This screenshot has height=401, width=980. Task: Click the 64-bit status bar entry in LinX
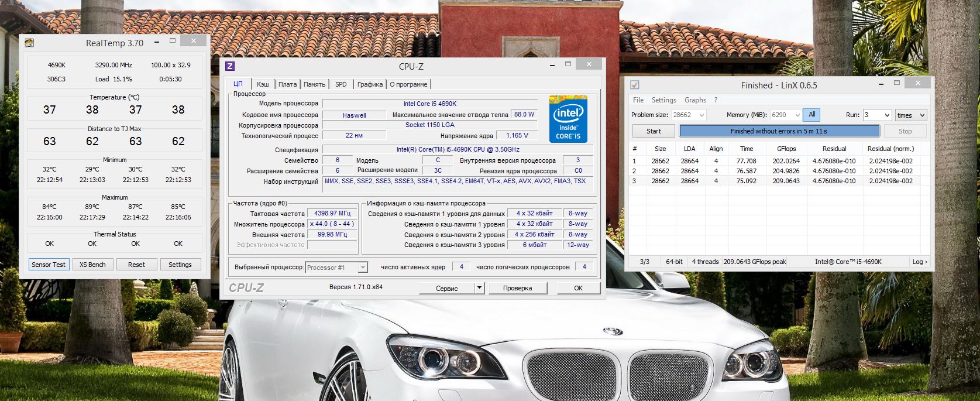click(674, 262)
